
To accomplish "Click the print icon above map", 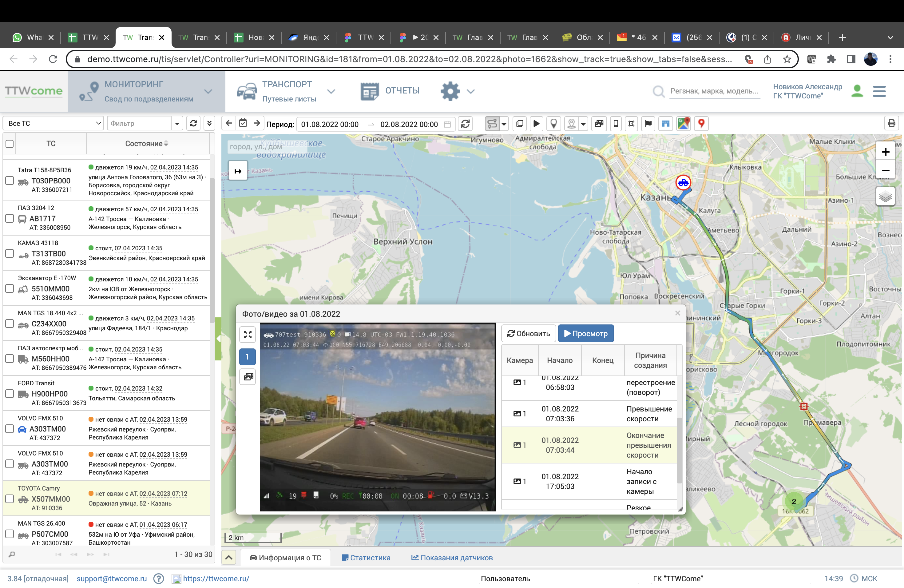I will coord(891,123).
